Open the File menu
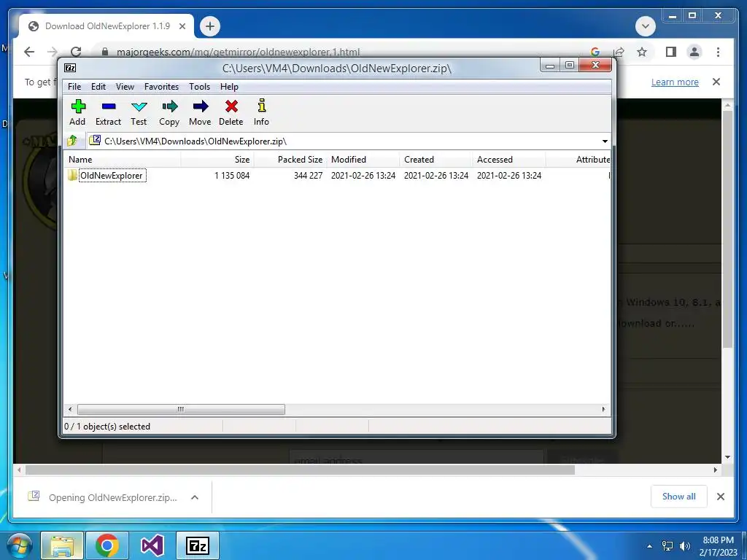Image resolution: width=747 pixels, height=560 pixels. 74,87
